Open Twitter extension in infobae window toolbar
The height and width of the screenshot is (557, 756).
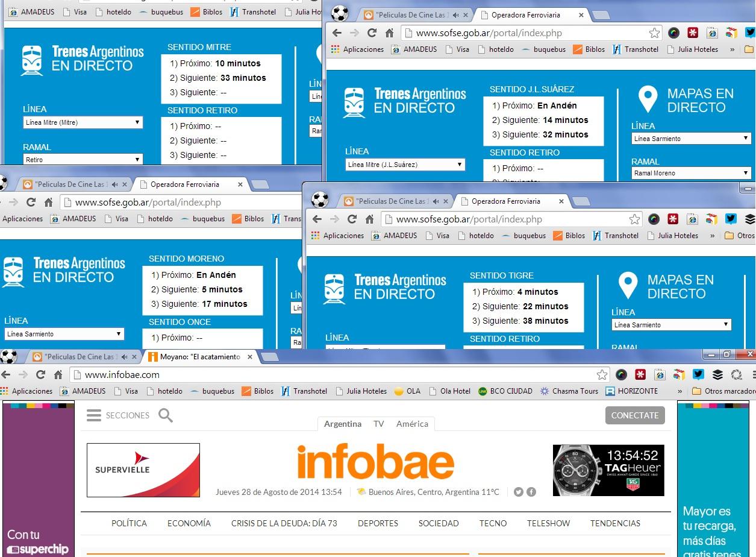pos(698,374)
